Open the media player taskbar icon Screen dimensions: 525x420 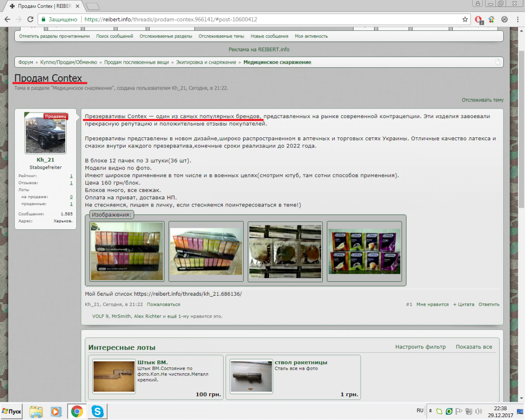tap(56, 411)
